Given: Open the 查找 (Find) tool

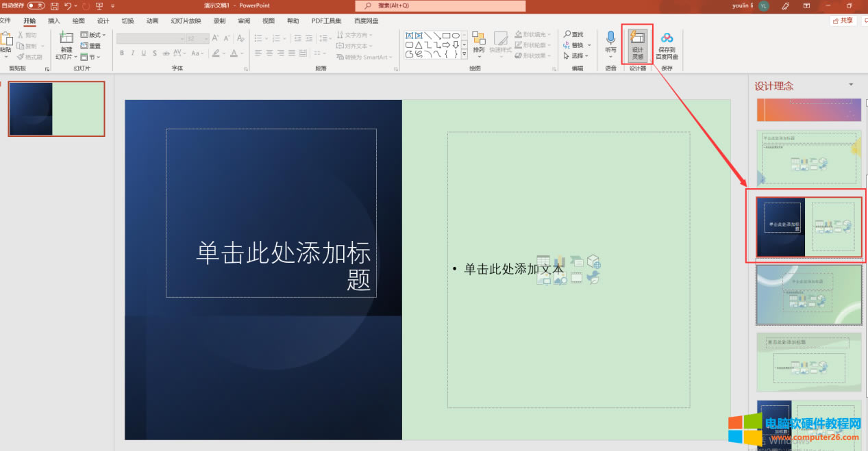Looking at the screenshot, I should [x=574, y=34].
